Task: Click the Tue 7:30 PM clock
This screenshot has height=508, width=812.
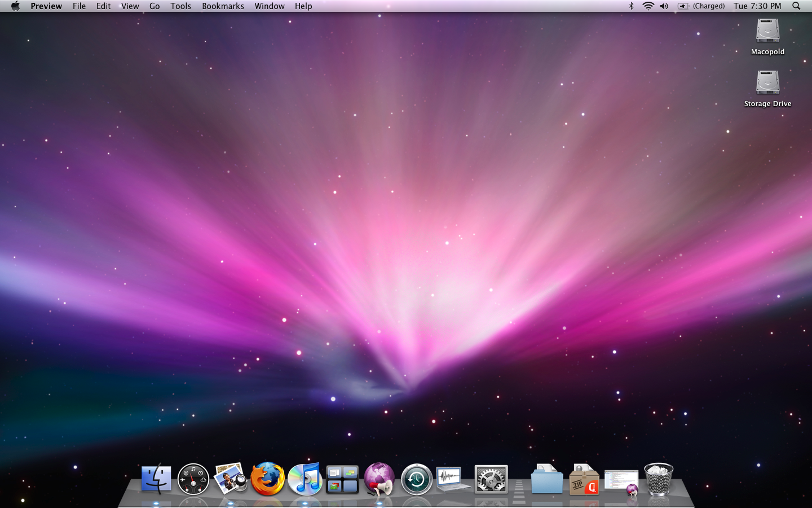Action: pos(757,6)
